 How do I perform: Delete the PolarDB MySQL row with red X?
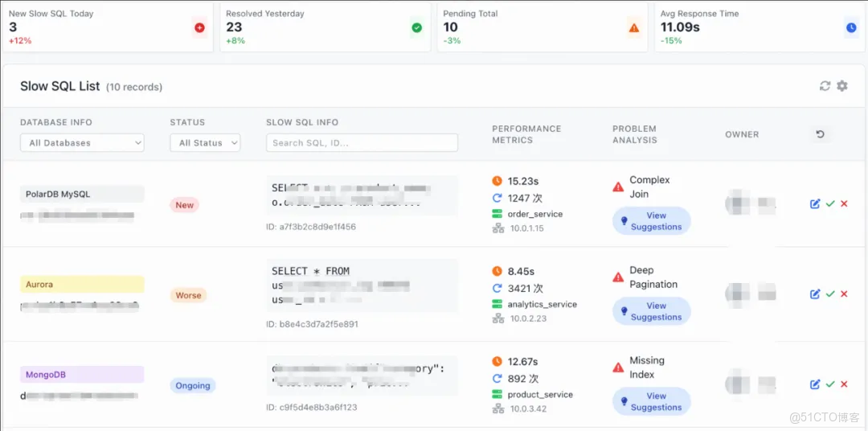844,204
